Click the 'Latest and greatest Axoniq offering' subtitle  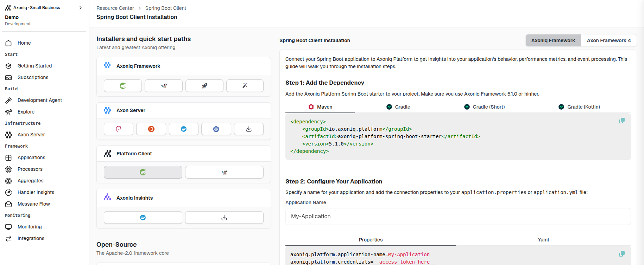click(x=136, y=47)
